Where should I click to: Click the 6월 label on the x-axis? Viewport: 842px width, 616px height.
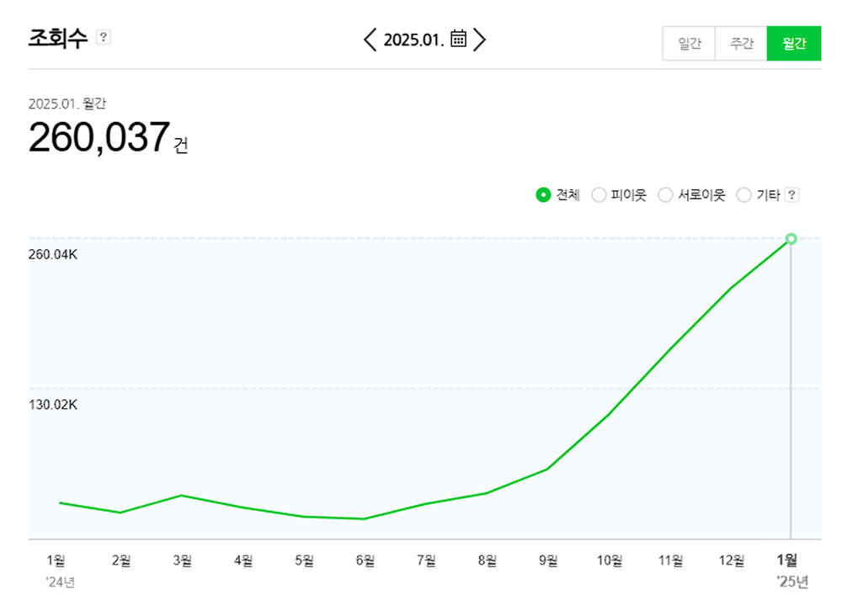pos(365,560)
